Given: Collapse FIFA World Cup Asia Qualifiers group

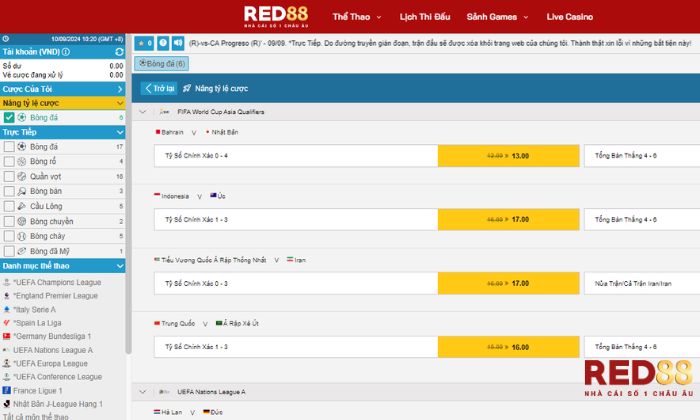Looking at the screenshot, I should [143, 112].
